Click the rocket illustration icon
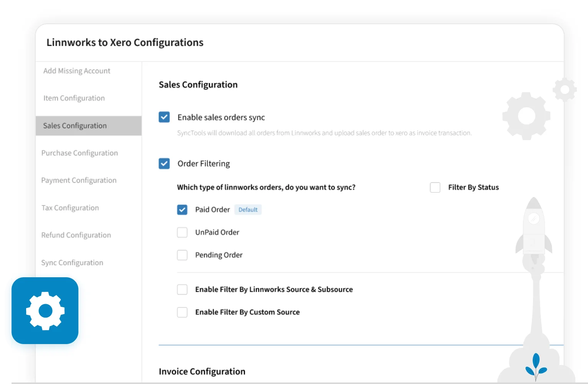This screenshot has width=588, height=384. point(533,230)
